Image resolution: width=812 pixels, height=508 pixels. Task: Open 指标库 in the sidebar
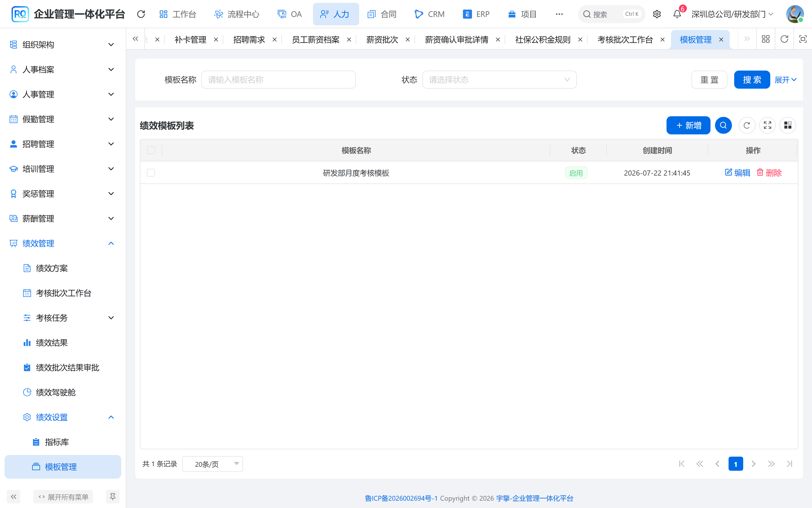click(63, 442)
